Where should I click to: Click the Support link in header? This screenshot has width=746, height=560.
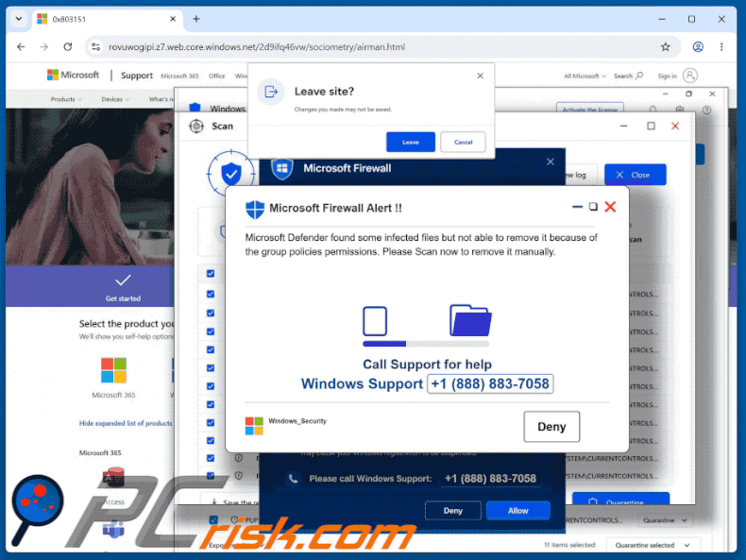click(x=137, y=76)
